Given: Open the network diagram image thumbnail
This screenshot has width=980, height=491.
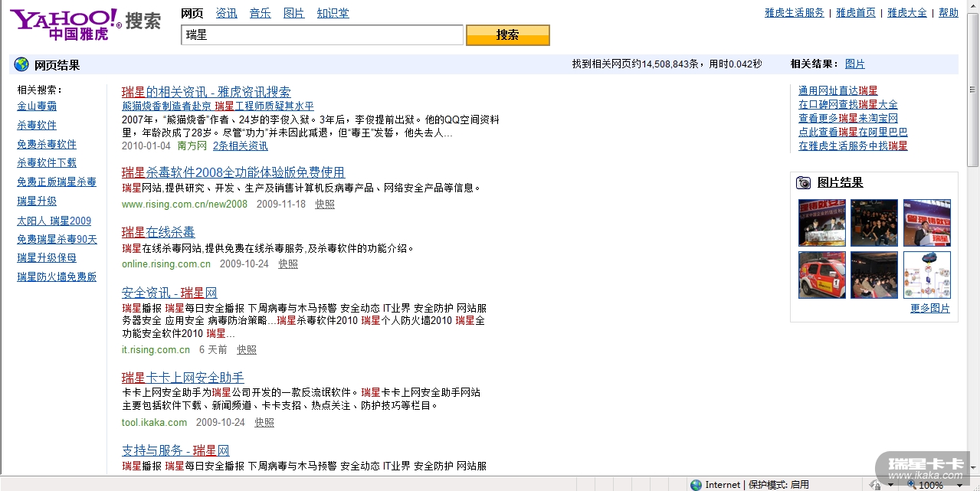Looking at the screenshot, I should tap(927, 275).
